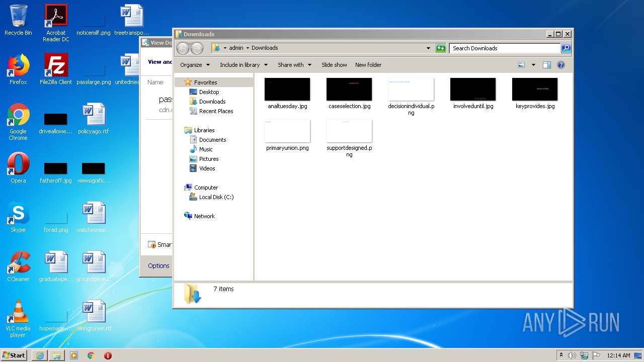This screenshot has height=362, width=644.
Task: Select Desktop under Favorites
Action: pos(204,92)
